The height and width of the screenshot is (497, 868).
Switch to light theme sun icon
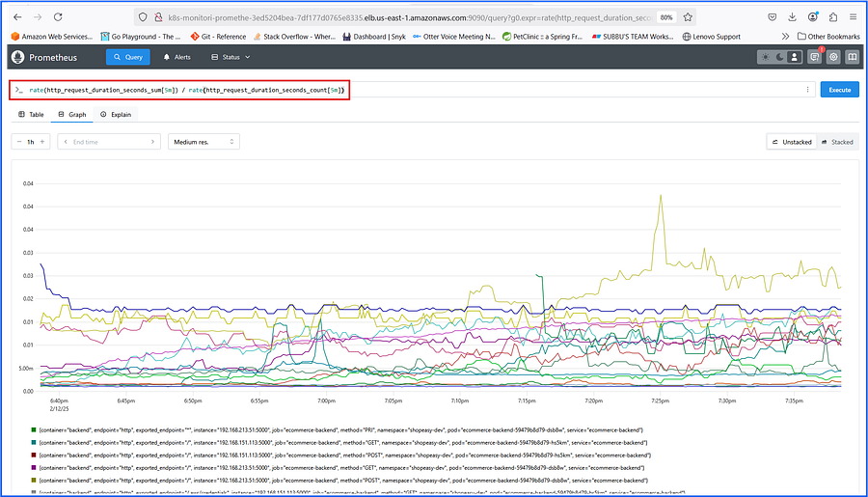pos(766,57)
